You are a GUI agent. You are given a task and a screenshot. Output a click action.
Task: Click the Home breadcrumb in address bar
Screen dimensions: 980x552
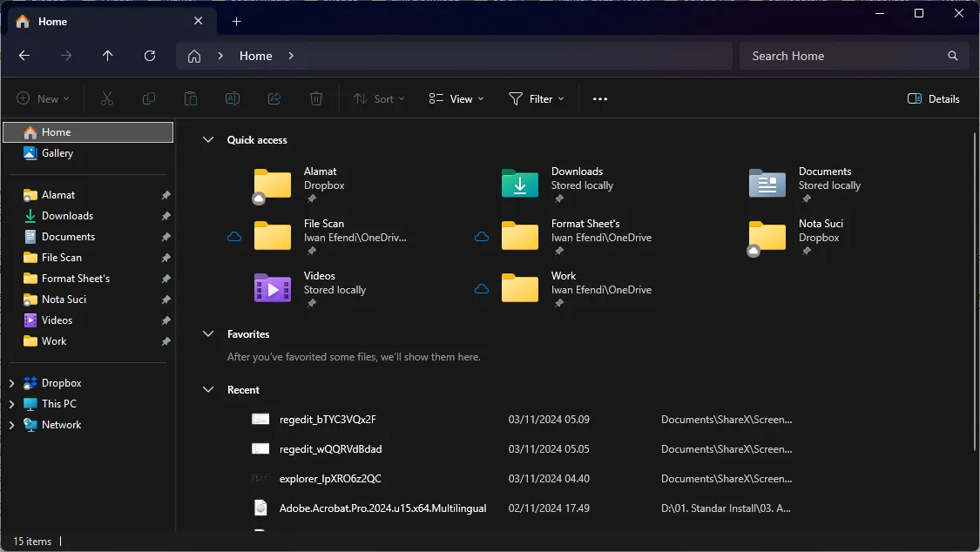[254, 55]
